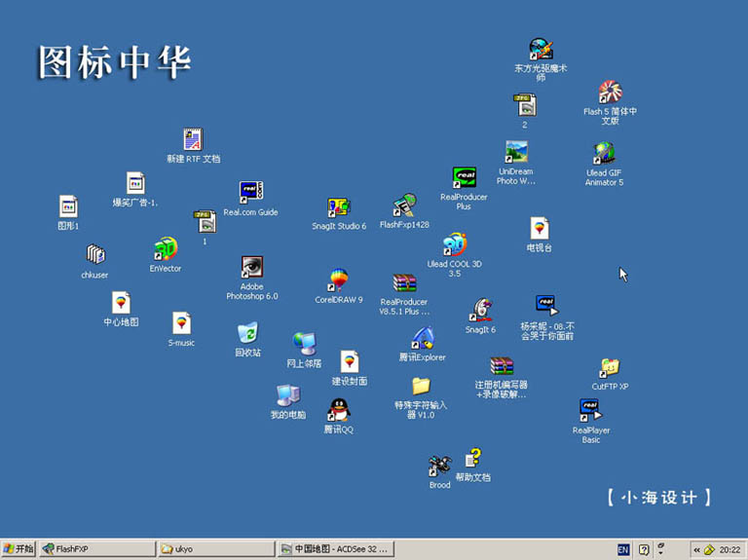
Task: Select the chkuser desktop icon
Action: 94,255
